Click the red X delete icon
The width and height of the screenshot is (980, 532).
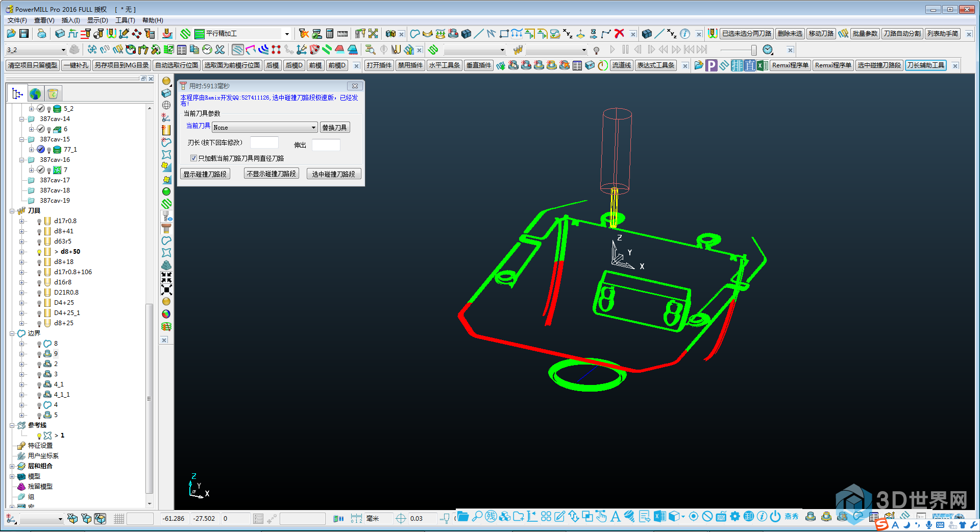tap(619, 34)
